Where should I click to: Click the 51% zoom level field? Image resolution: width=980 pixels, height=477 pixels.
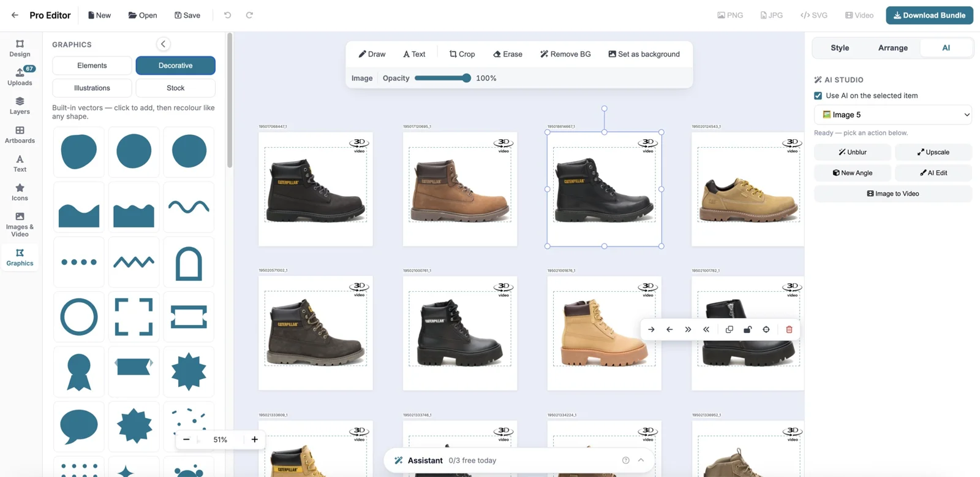coord(221,440)
